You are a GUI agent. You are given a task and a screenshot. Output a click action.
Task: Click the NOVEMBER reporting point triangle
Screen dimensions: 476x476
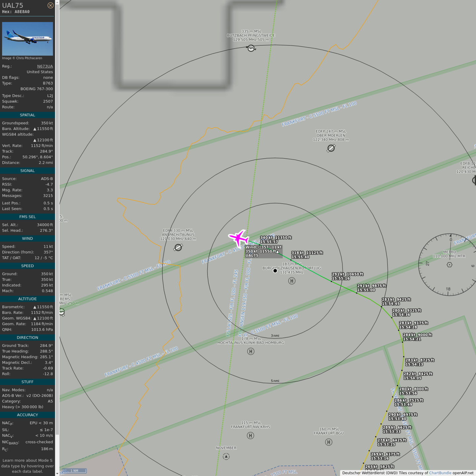pos(226,456)
